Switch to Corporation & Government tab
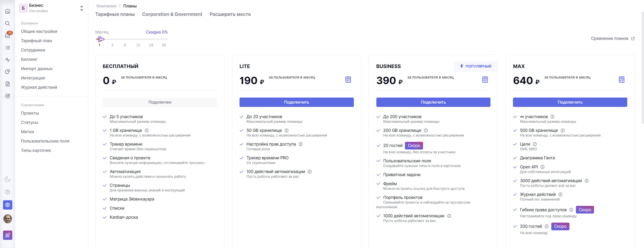The width and height of the screenshot is (644, 248). (x=172, y=14)
